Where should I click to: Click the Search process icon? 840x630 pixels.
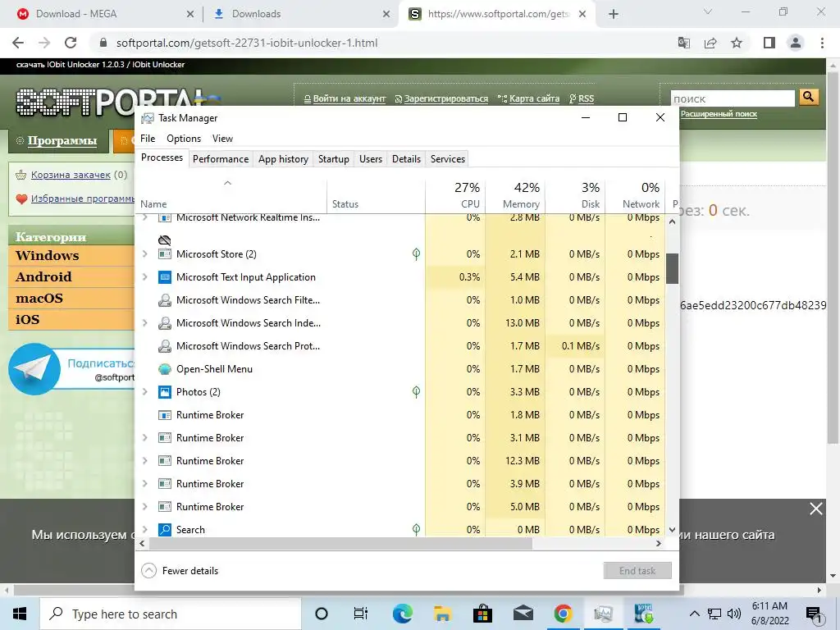pos(165,530)
